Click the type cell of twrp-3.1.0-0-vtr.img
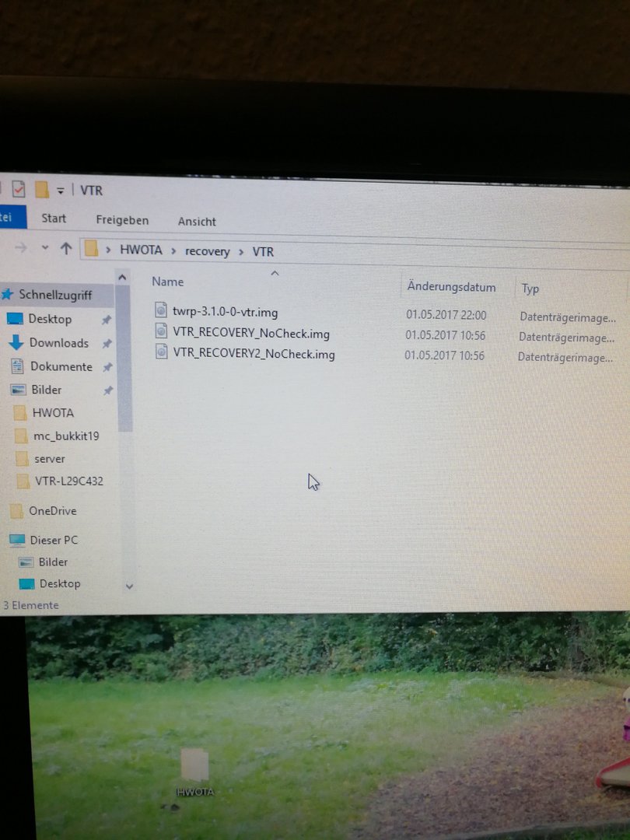630x840 pixels. [568, 317]
